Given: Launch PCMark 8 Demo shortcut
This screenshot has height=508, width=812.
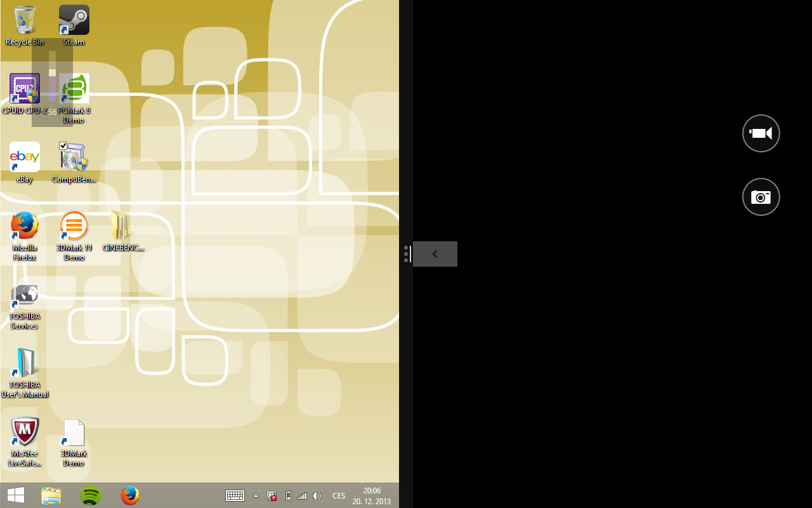Looking at the screenshot, I should [x=74, y=98].
